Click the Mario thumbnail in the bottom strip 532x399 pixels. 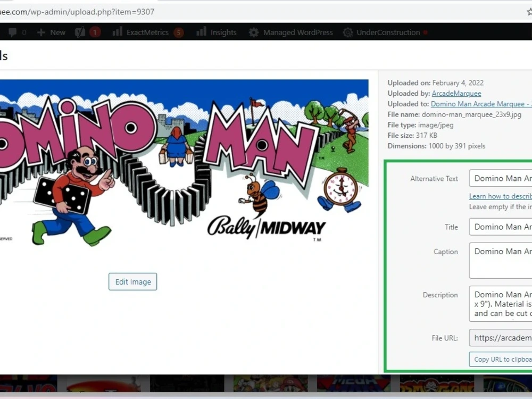pos(270,383)
